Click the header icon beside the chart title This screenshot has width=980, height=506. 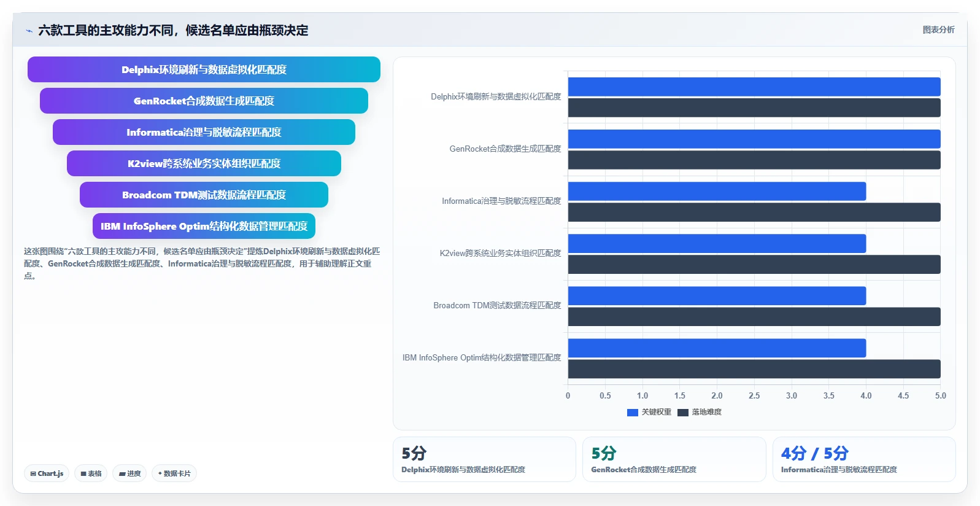29,31
